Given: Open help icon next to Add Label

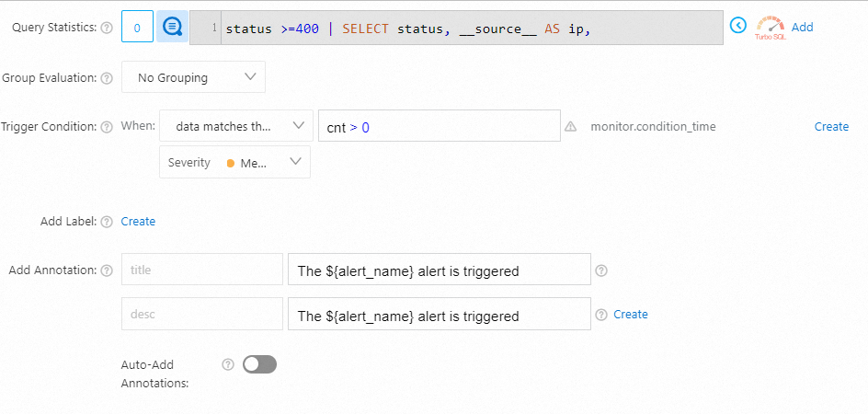Looking at the screenshot, I should coord(108,222).
